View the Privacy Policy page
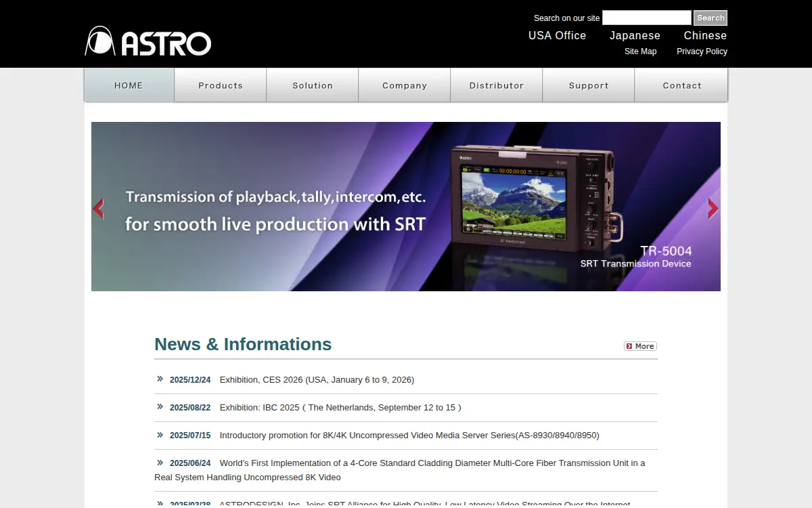The image size is (812, 508). [702, 51]
